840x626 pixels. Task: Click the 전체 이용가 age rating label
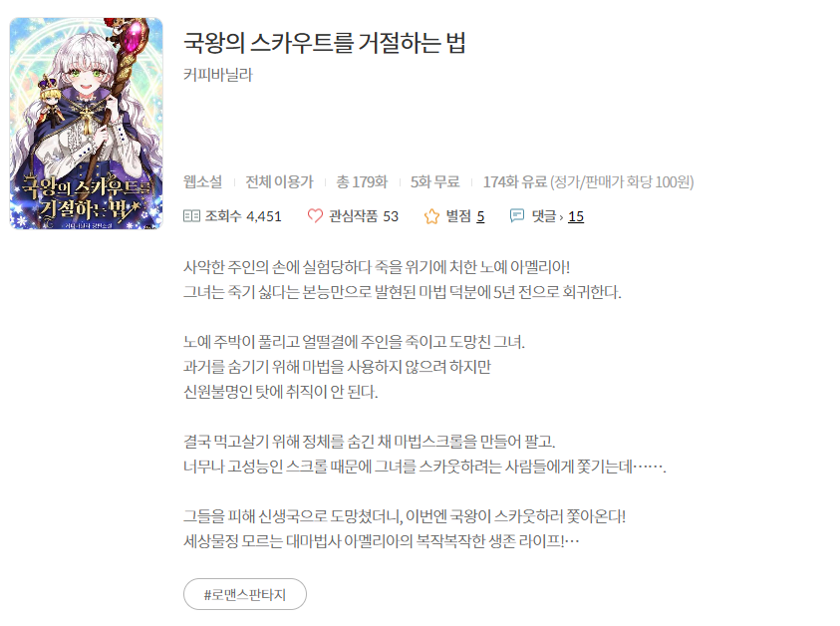tap(279, 181)
